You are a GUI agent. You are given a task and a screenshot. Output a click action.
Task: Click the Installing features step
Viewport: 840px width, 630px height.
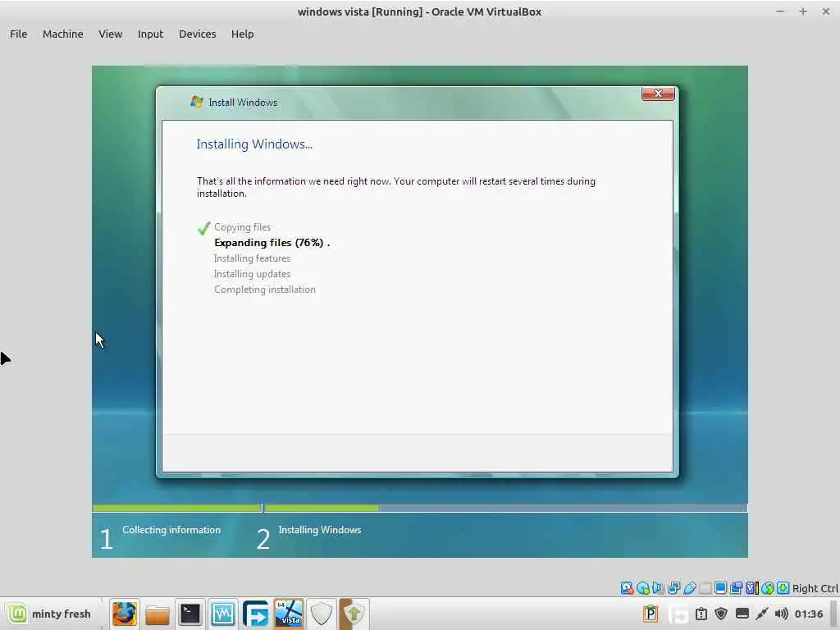[252, 258]
